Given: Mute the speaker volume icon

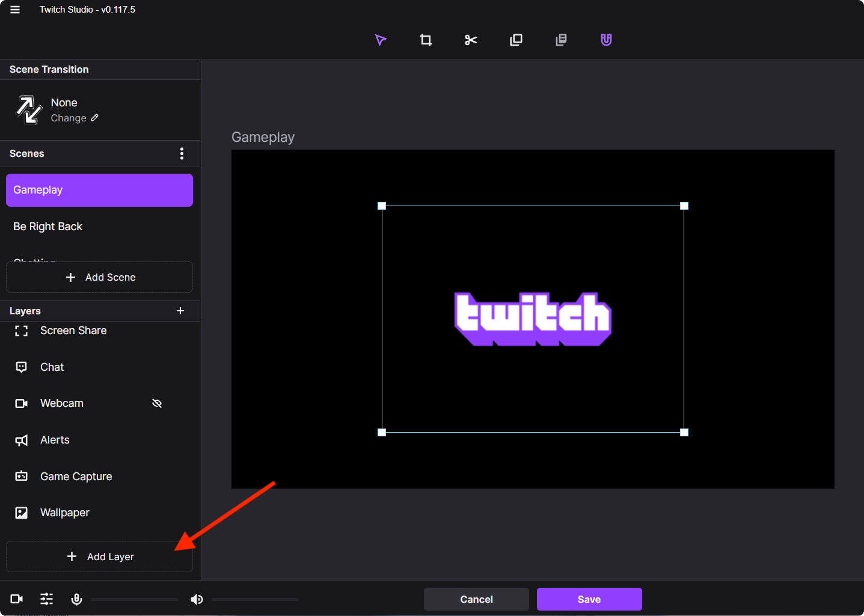Looking at the screenshot, I should point(197,599).
